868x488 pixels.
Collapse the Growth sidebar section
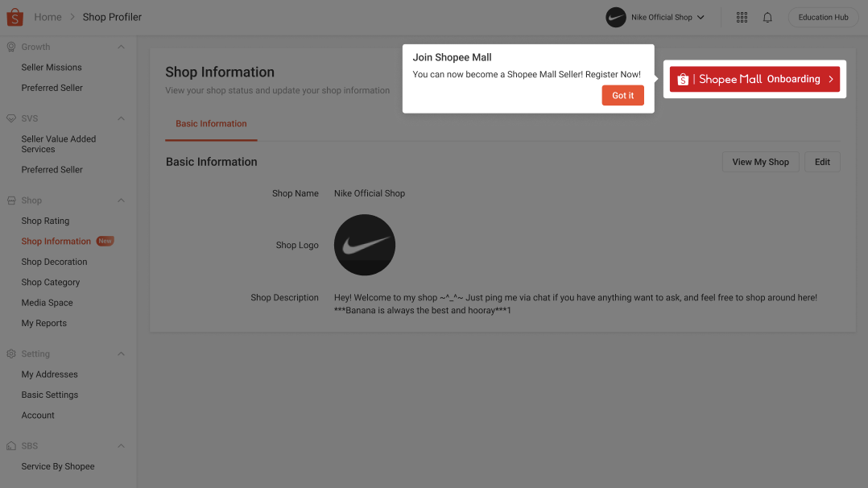coord(121,47)
